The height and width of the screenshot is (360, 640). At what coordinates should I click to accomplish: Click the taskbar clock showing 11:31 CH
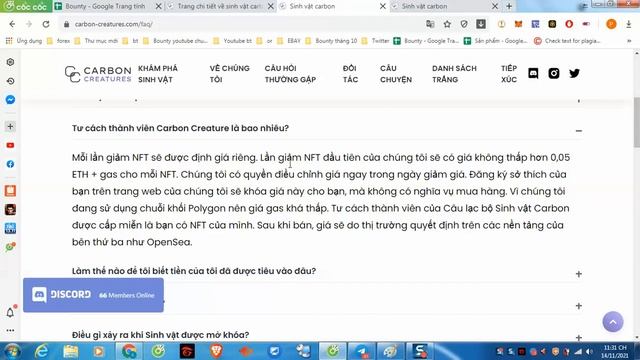(614, 351)
